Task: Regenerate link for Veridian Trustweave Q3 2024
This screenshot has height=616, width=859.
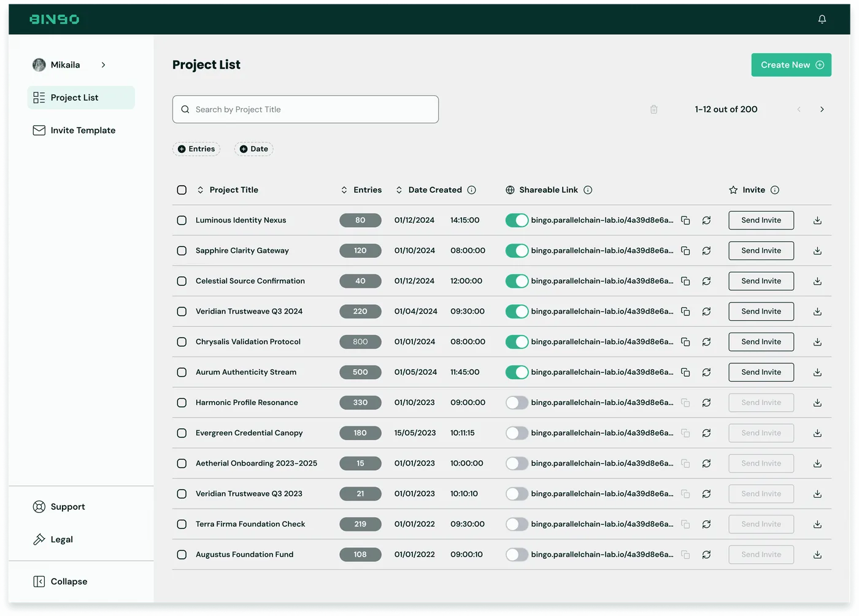Action: click(707, 312)
